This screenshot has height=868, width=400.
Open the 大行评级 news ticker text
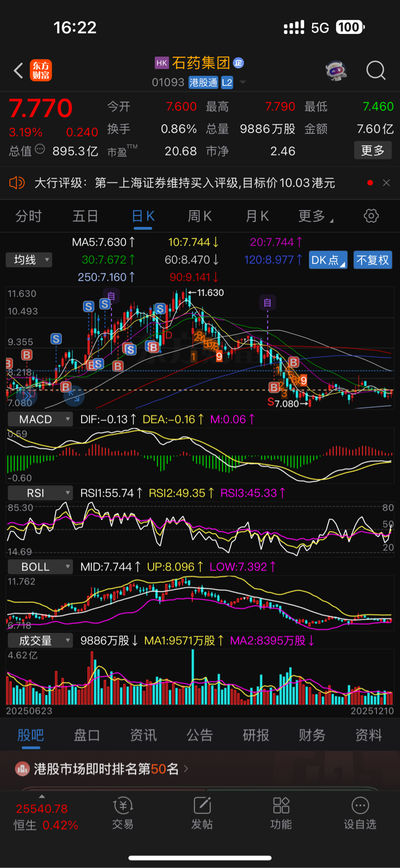[x=184, y=183]
